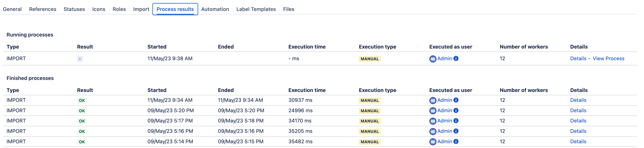Click the Admin avatar in the 24996 ms row
Image resolution: width=644 pixels, height=148 pixels.
coord(433,111)
